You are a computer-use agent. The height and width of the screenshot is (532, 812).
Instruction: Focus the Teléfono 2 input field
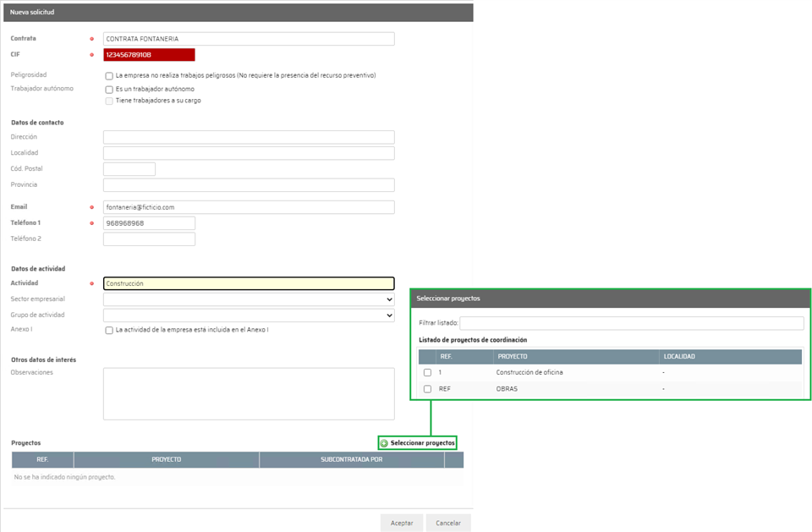tap(149, 239)
